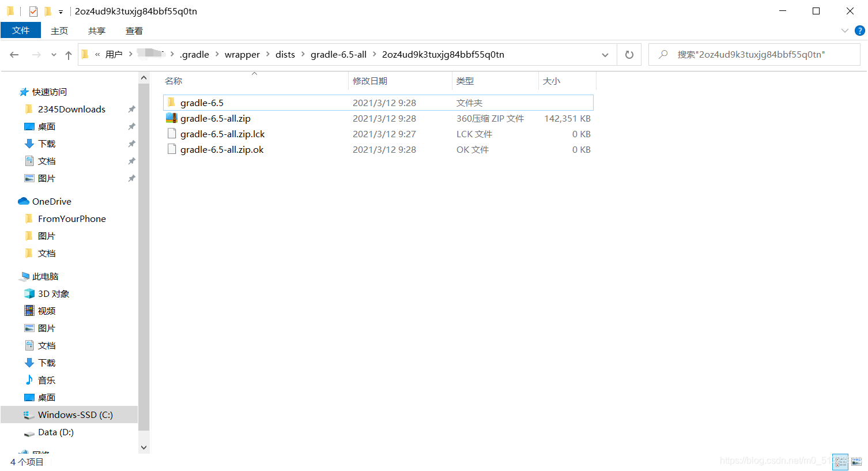
Task: Select the gradle-6.5 folder icon
Action: click(171, 103)
